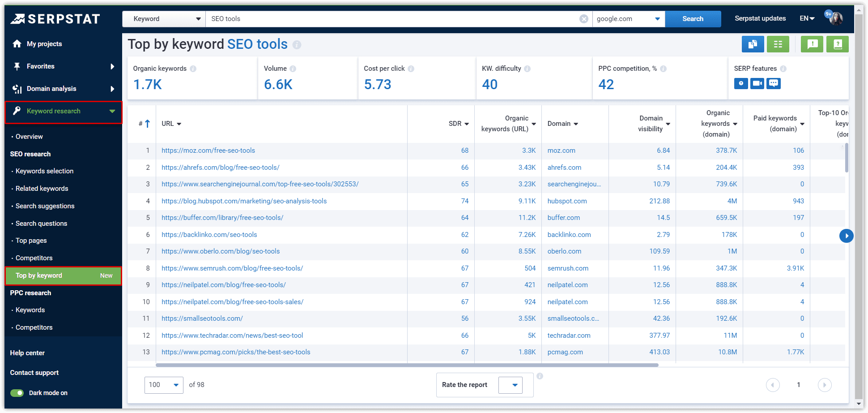This screenshot has width=868, height=413.
Task: Open the rows-per-page 100 dropdown
Action: tap(164, 385)
